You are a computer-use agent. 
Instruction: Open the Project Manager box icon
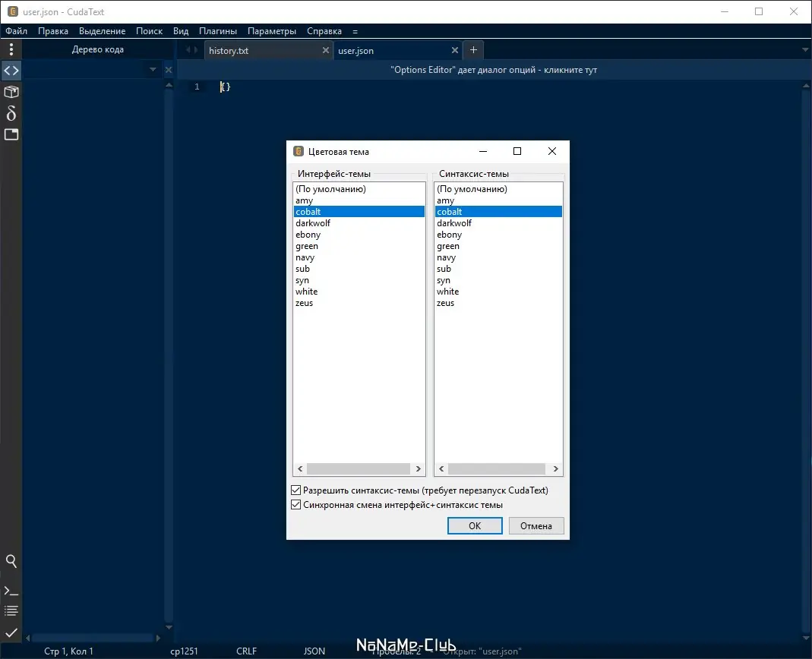click(x=11, y=92)
